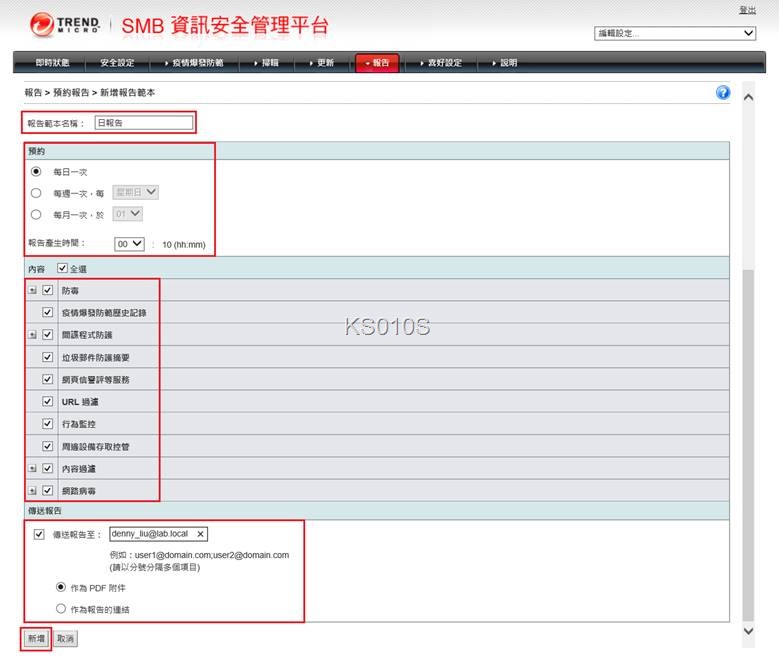Expand the 網路病毒 tree row
This screenshot has height=657, width=779.
point(33,491)
